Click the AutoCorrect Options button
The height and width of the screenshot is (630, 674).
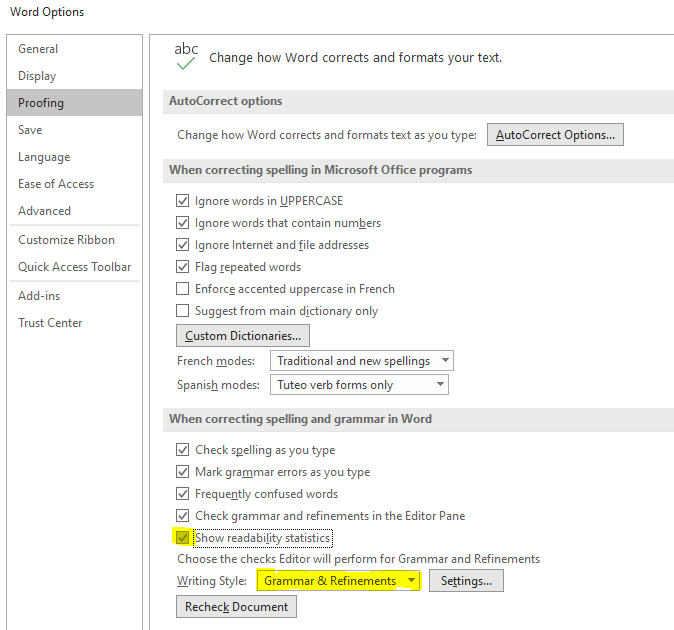555,135
